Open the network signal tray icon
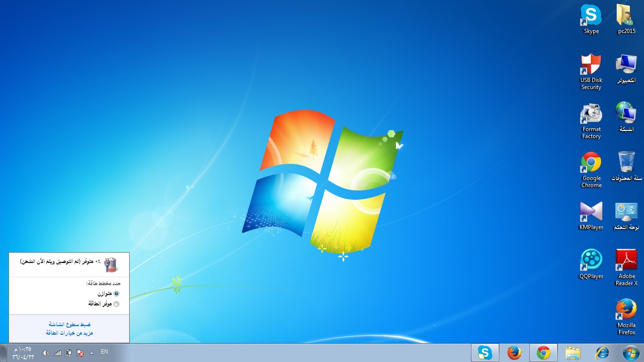Screen dimensions: 644x362 click(58, 353)
